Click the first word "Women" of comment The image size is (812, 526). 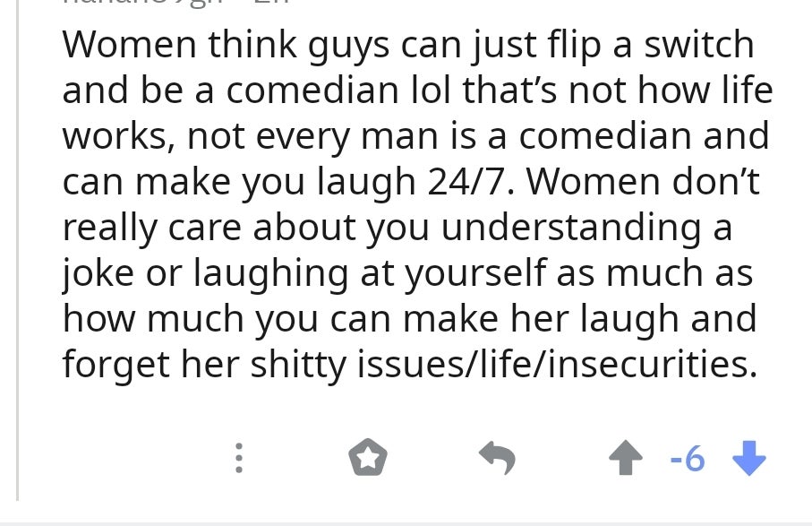[130, 45]
